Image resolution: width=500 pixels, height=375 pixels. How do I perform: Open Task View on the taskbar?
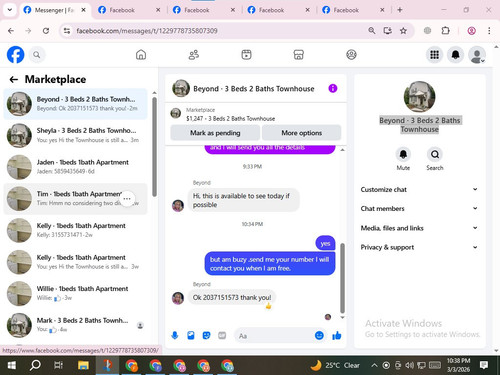(x=59, y=365)
